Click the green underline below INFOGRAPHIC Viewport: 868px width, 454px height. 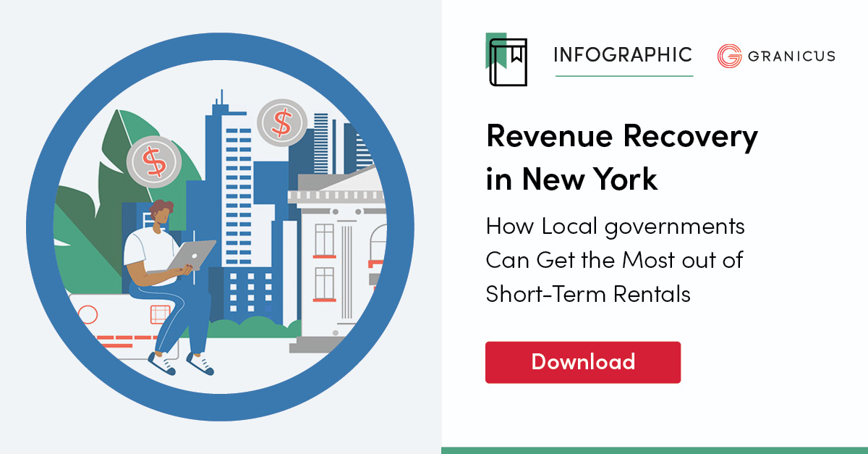[x=623, y=75]
